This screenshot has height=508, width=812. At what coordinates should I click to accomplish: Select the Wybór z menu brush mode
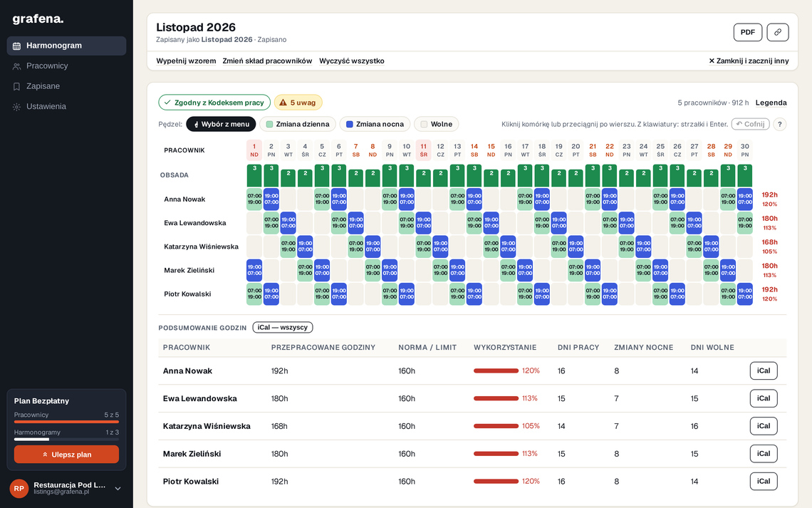coord(221,124)
